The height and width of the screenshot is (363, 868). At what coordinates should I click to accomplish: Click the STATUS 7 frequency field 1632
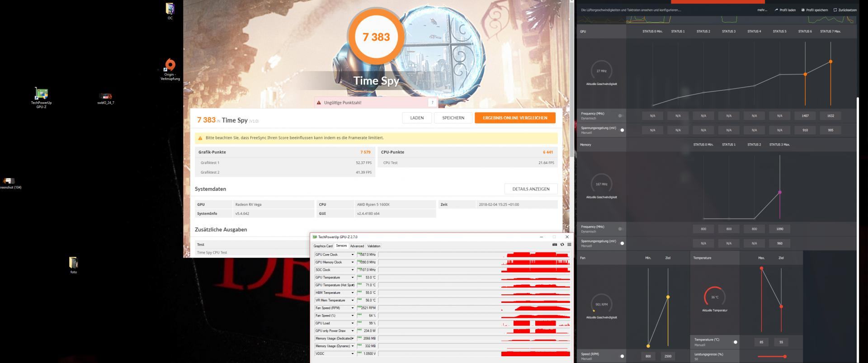pyautogui.click(x=830, y=116)
